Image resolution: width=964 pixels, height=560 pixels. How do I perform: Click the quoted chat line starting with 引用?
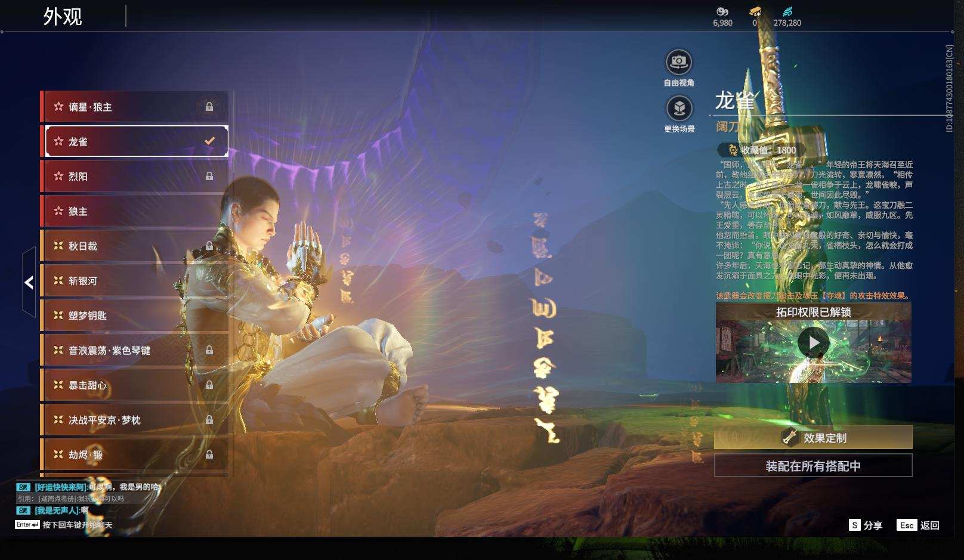point(71,499)
